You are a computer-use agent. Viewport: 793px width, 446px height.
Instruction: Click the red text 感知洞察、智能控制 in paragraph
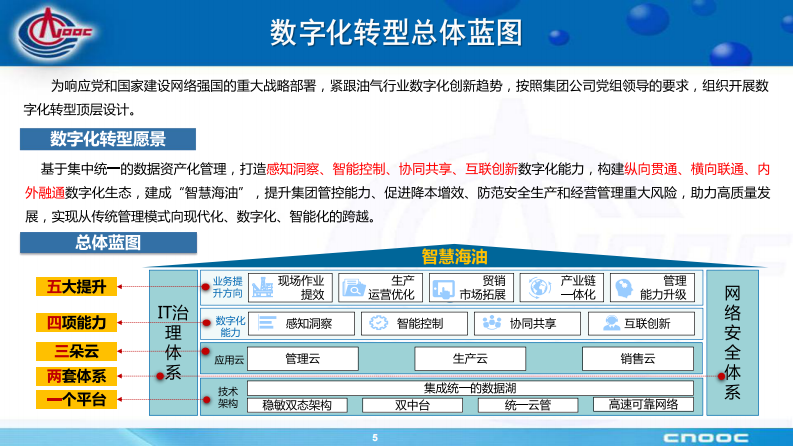[x=326, y=169]
